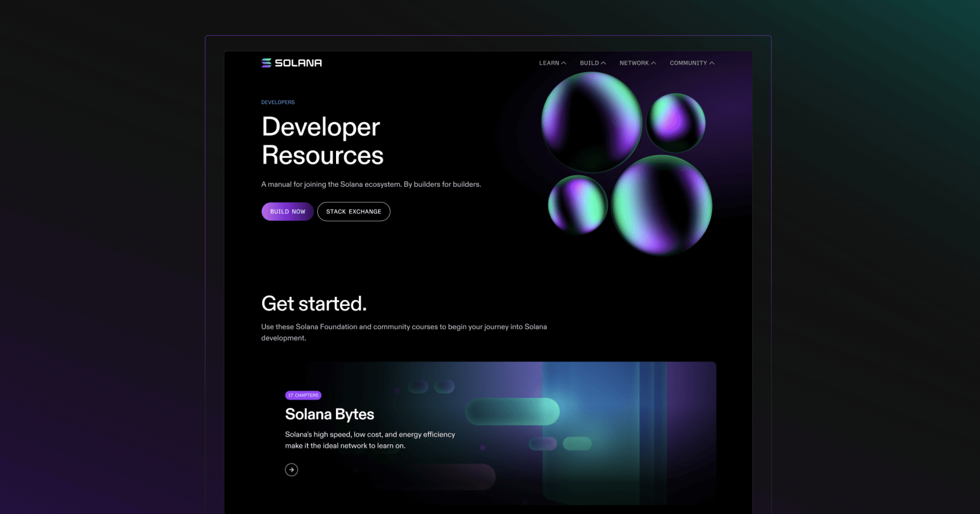Click the green pill in the card artwork

pos(512,411)
